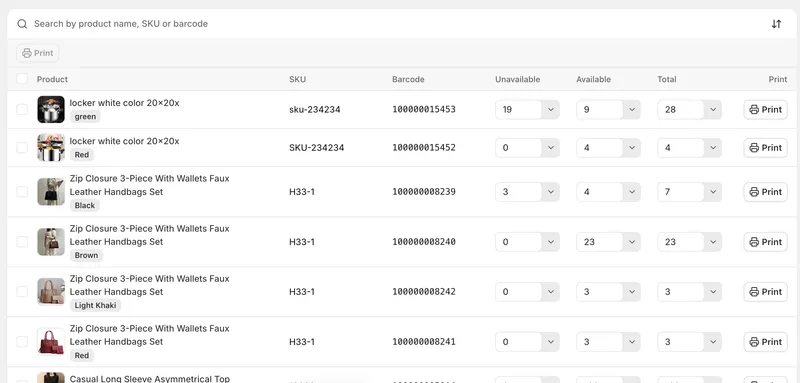Screen dimensions: 800x383
Task: Click the Barcode column header
Action: 408,79
